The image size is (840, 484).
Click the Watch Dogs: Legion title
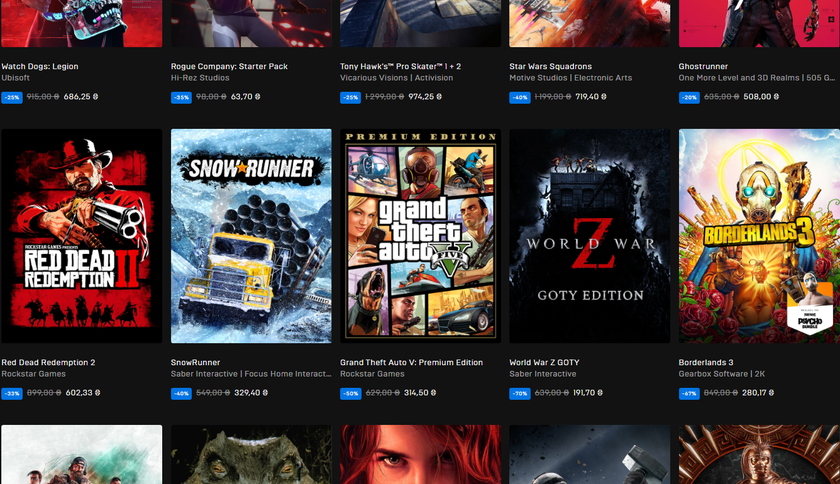40,66
